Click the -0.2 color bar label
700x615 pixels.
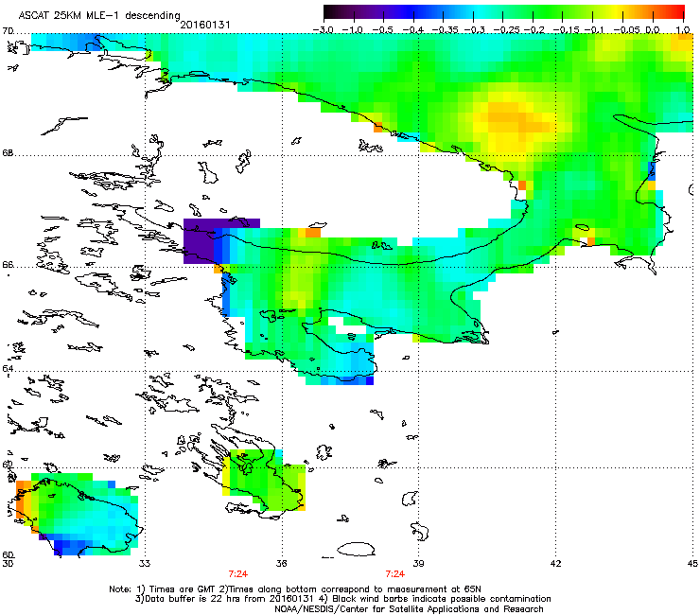pos(534,30)
